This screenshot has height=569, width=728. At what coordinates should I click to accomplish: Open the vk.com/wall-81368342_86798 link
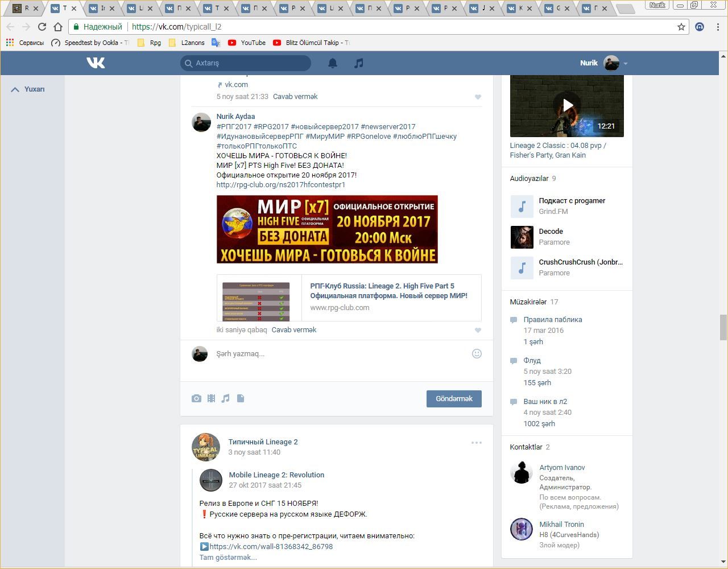coord(271,547)
